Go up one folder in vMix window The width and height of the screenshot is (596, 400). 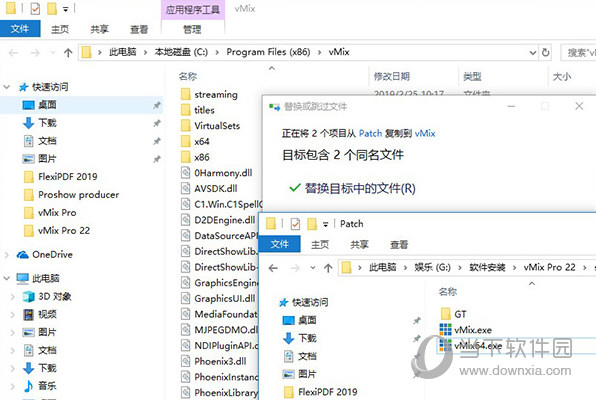pyautogui.click(x=68, y=52)
